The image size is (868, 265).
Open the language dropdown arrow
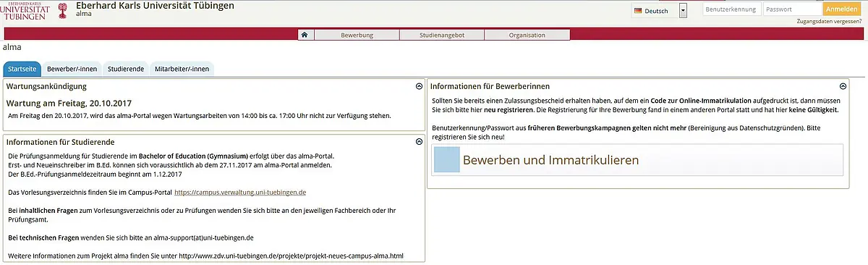[683, 10]
